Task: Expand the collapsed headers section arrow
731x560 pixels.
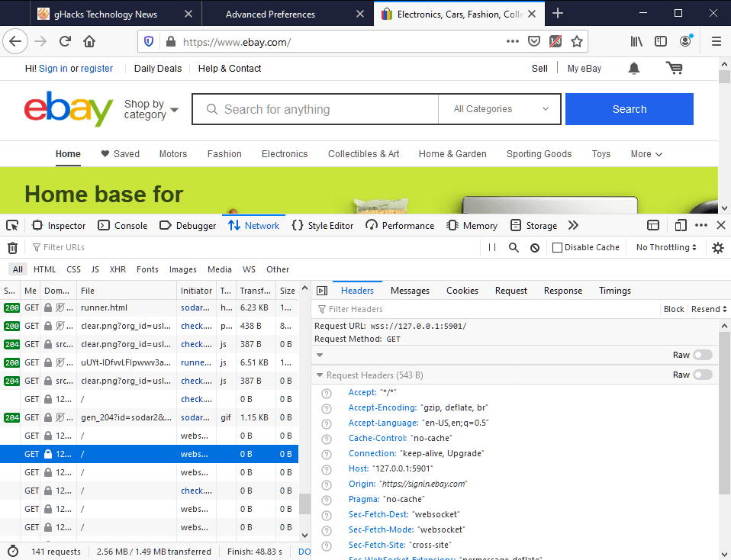Action: 320,355
